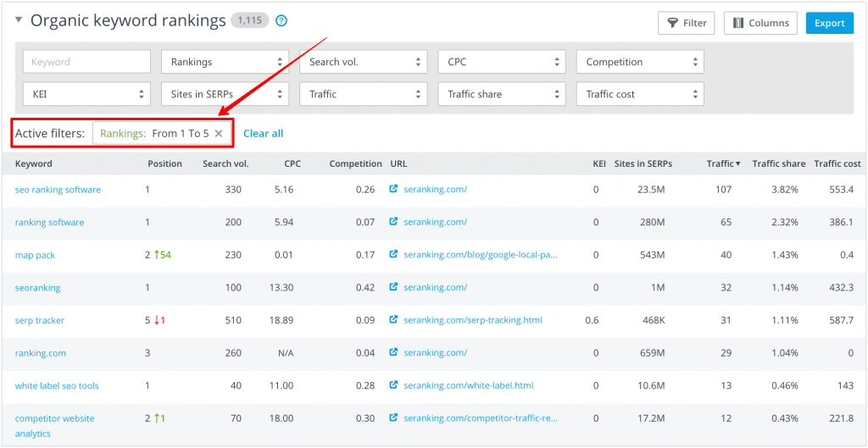Screen dimensions: 868x448
Task: Click the red down 1 position change
Action: (x=159, y=320)
